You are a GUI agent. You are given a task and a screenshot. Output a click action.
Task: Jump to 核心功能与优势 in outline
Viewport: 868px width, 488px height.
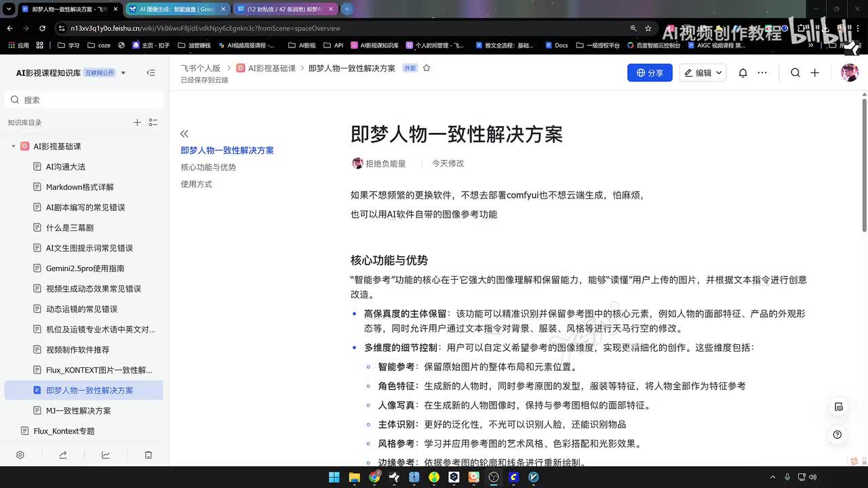[208, 167]
